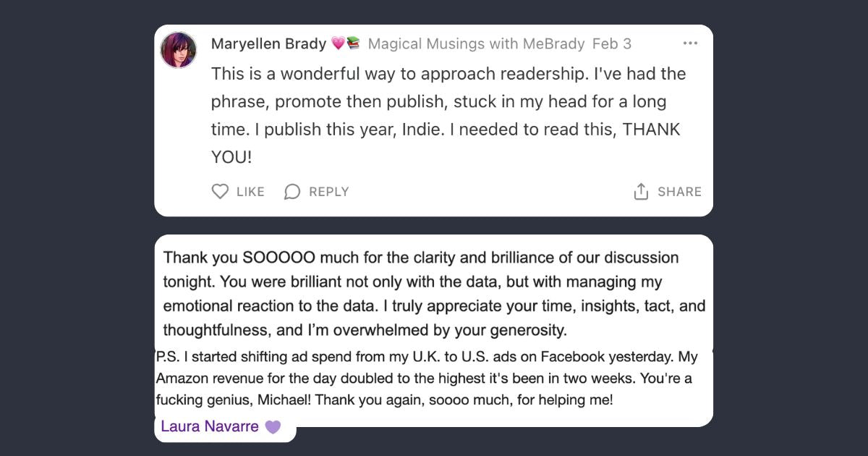Click the purple heart beside Laura Navarre

point(273,427)
